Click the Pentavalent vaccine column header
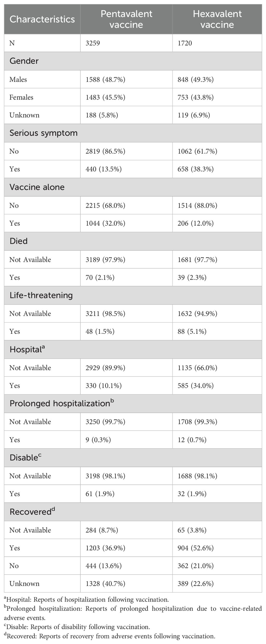Image resolution: width=266 pixels, height=644 pixels. coord(126,19)
